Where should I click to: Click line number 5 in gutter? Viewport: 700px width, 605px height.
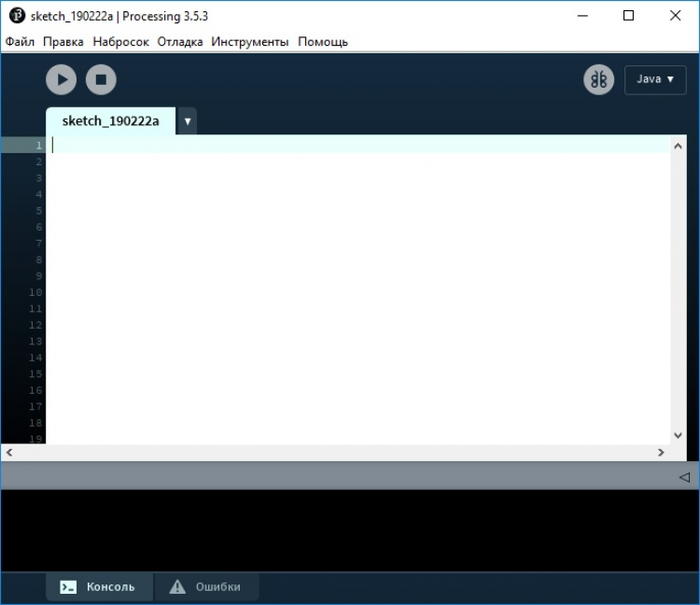(x=39, y=211)
